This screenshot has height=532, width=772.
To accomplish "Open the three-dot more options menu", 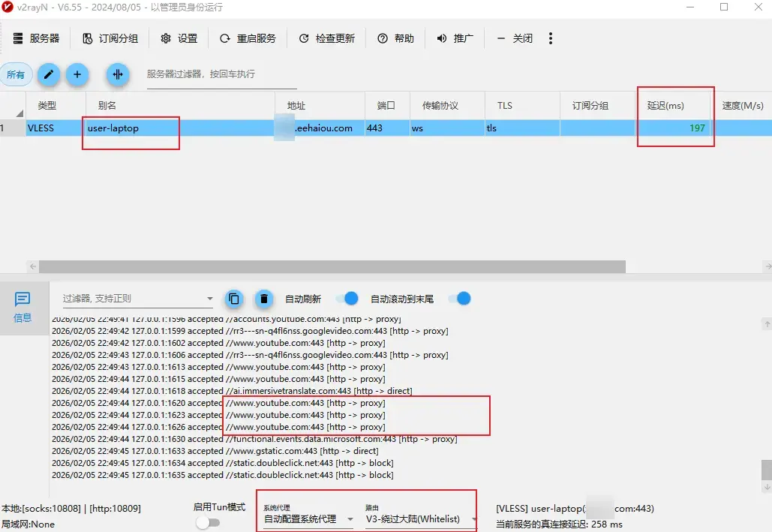I will (551, 38).
